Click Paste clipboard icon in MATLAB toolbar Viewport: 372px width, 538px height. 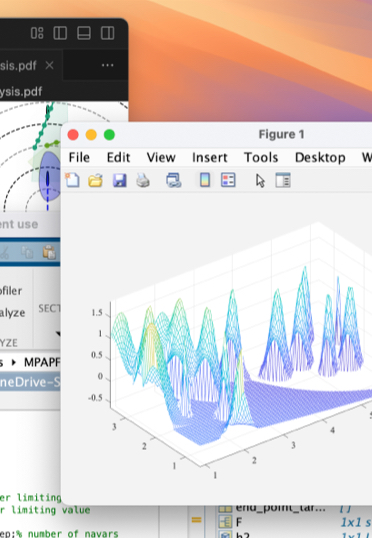[49, 253]
